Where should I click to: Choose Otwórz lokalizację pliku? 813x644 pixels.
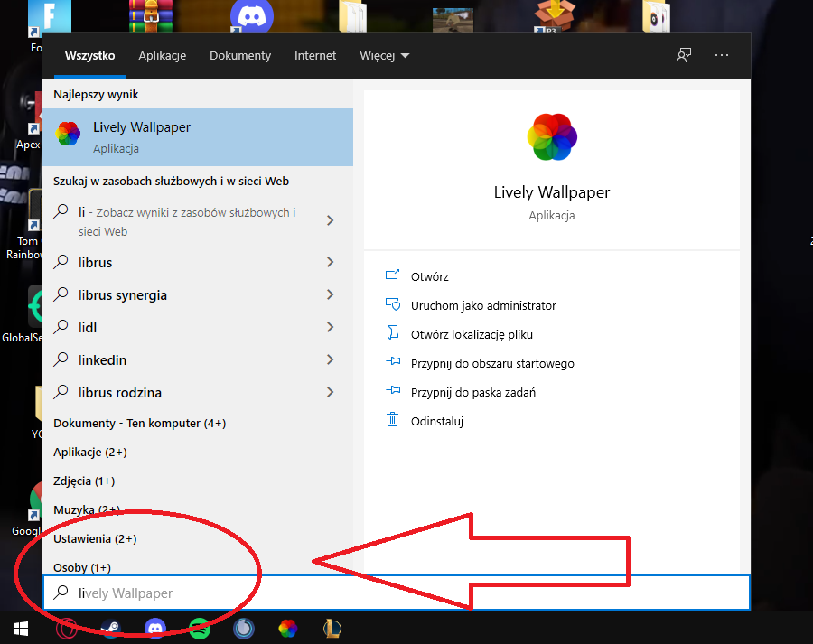[x=472, y=334]
